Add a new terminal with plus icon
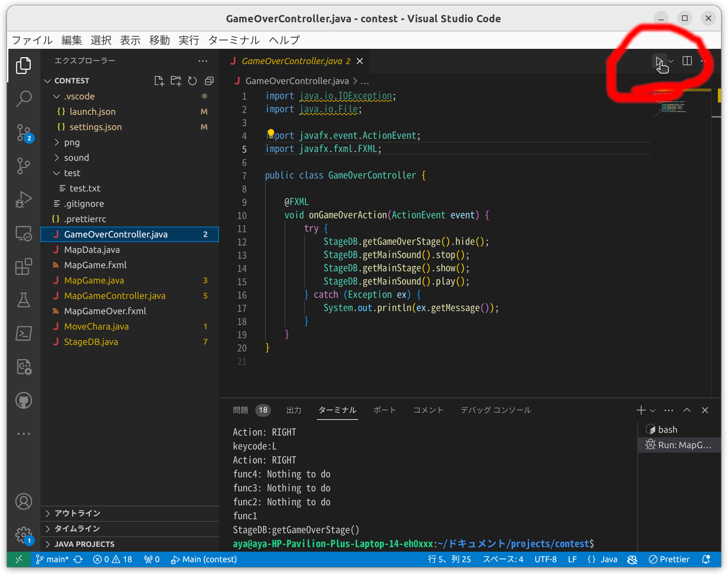The height and width of the screenshot is (574, 728). [641, 410]
